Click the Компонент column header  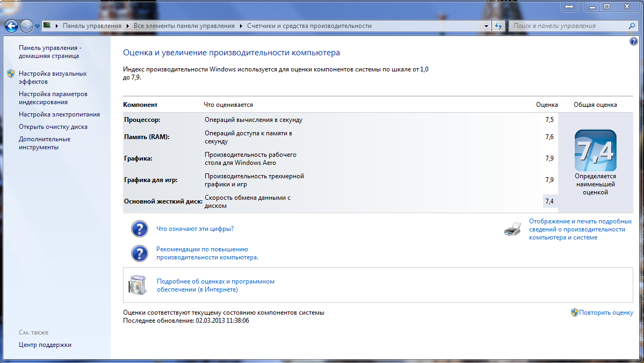(141, 105)
